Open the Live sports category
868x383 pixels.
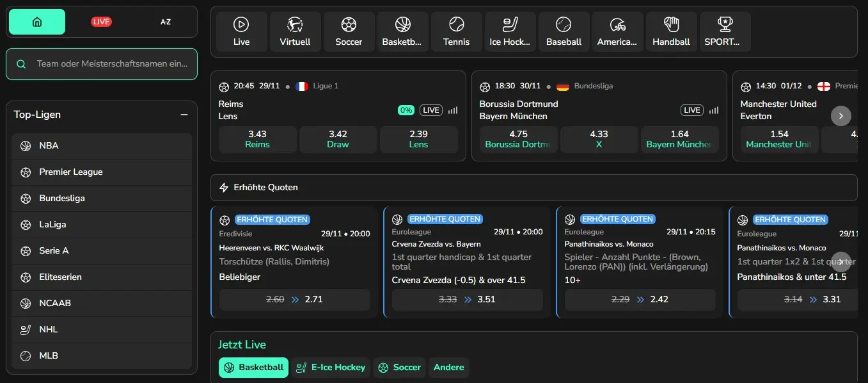242,31
